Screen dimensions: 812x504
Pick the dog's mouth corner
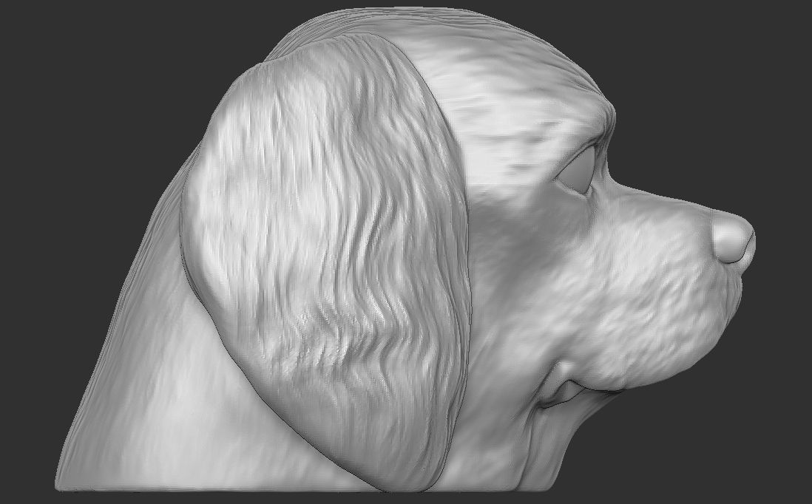562,386
